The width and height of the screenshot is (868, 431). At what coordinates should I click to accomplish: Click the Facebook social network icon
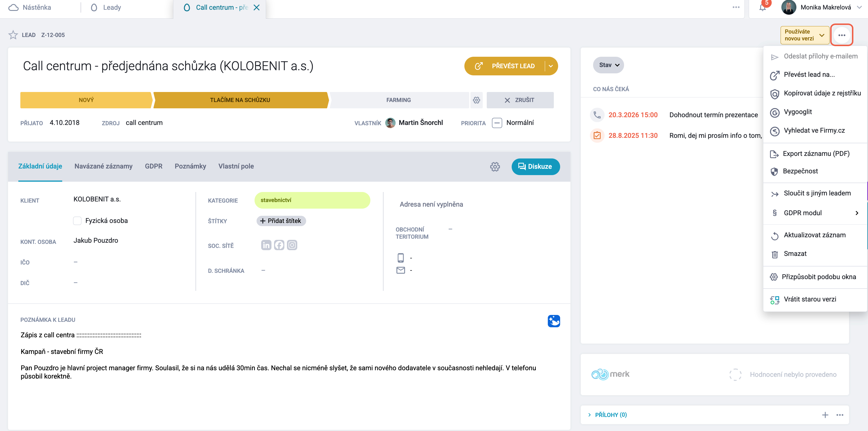click(x=279, y=245)
